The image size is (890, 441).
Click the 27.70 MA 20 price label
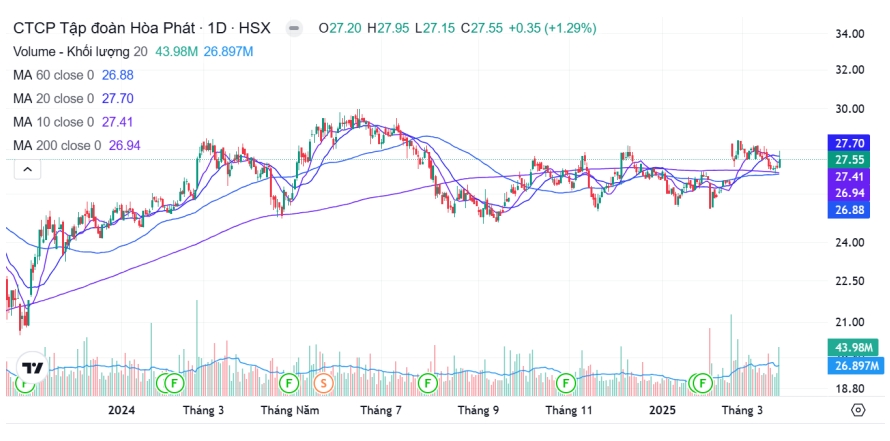849,143
